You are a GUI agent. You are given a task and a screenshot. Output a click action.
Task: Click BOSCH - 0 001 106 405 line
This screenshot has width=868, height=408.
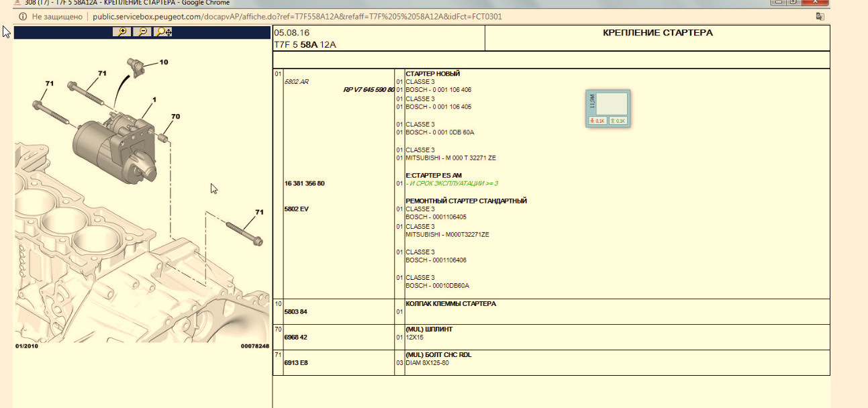438,107
